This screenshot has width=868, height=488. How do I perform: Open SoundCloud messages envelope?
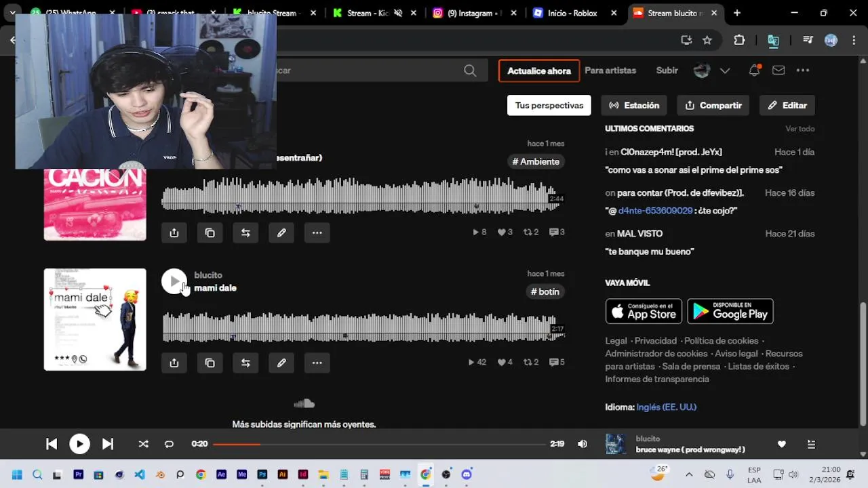778,70
